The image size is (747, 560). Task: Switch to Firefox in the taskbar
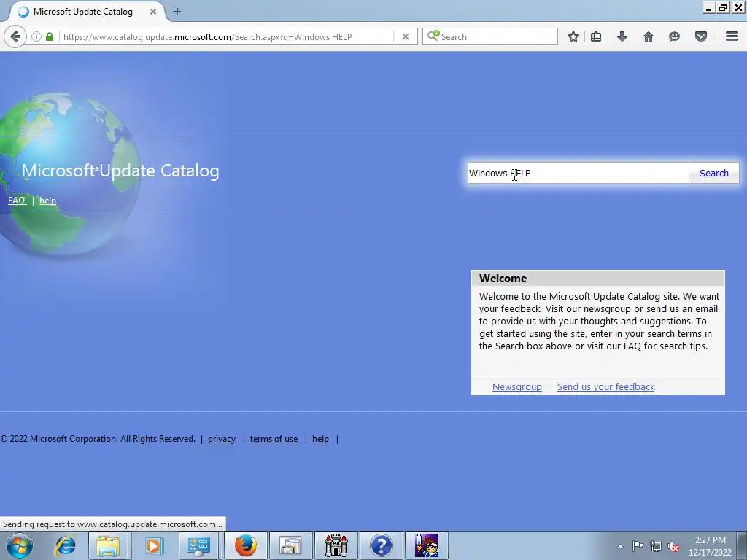point(245,545)
